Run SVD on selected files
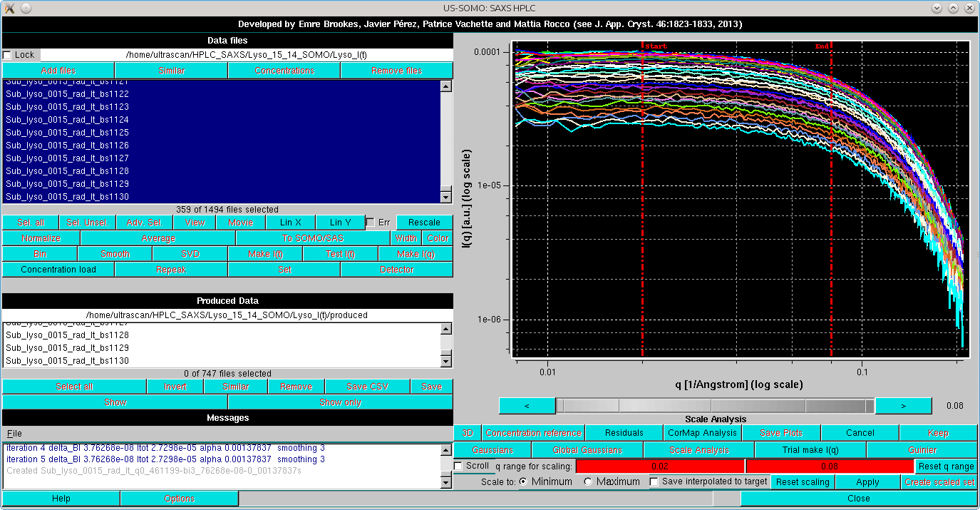 [x=189, y=253]
